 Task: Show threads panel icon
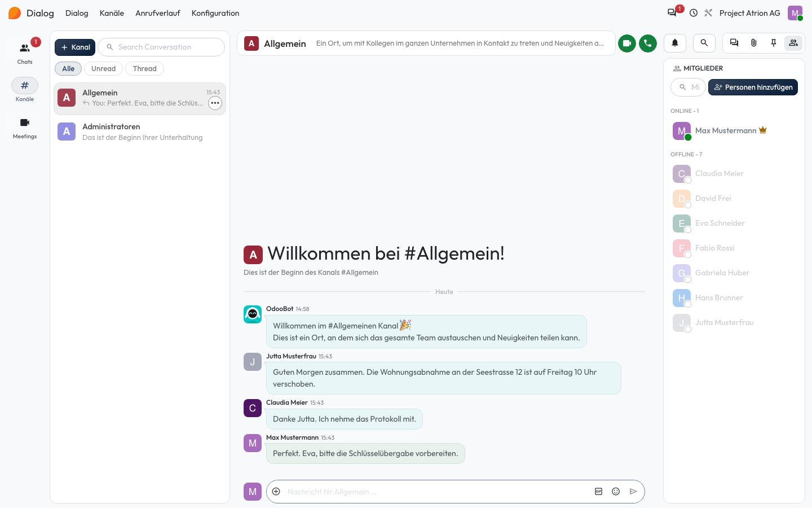coord(734,43)
